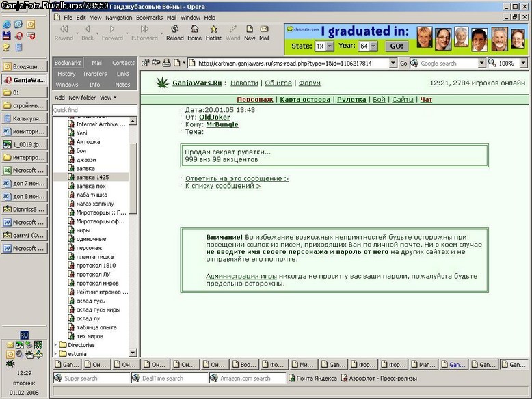Click the print icon beside address bar
Viewport: 532px width, 399px height.
pyautogui.click(x=166, y=63)
